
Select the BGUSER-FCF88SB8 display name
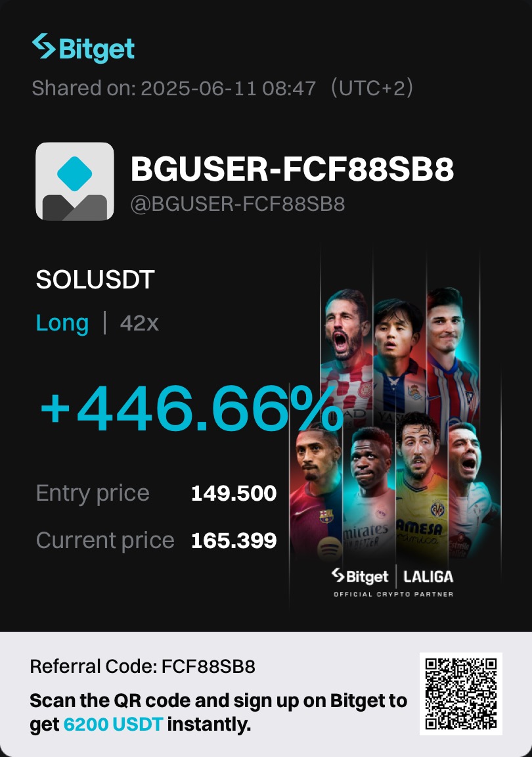coord(292,169)
